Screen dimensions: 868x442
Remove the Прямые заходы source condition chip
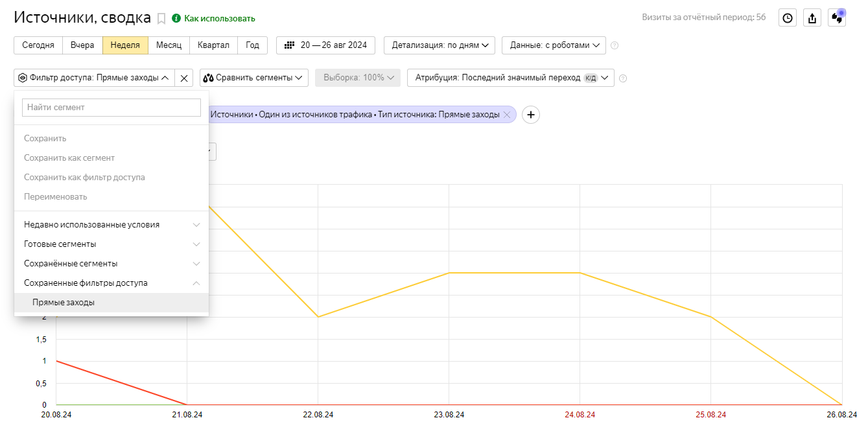pos(507,115)
